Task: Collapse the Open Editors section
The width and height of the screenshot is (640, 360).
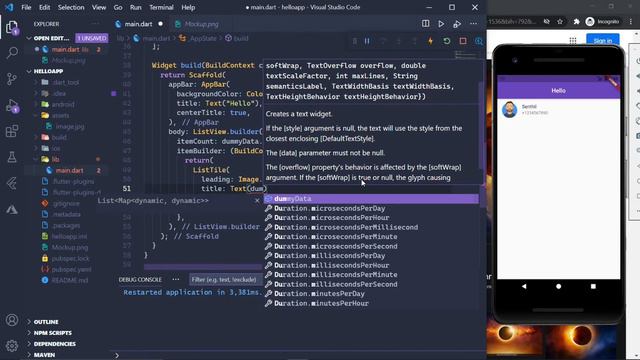Action: (29, 38)
